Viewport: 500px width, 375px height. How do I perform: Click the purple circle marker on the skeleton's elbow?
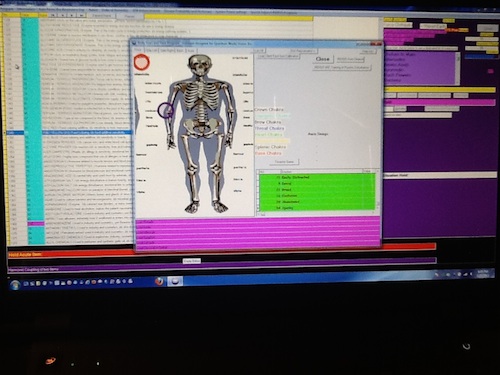point(165,110)
